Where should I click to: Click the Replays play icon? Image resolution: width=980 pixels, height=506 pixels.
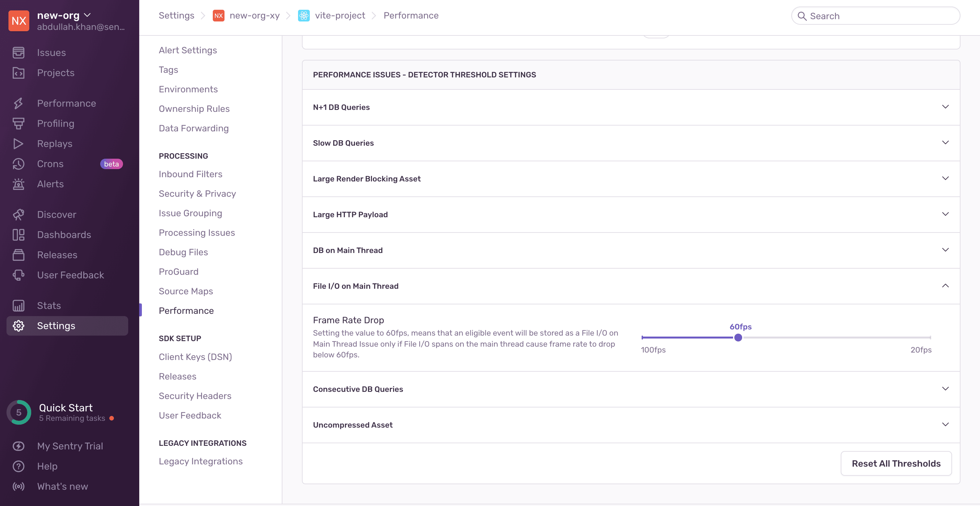[x=18, y=144]
